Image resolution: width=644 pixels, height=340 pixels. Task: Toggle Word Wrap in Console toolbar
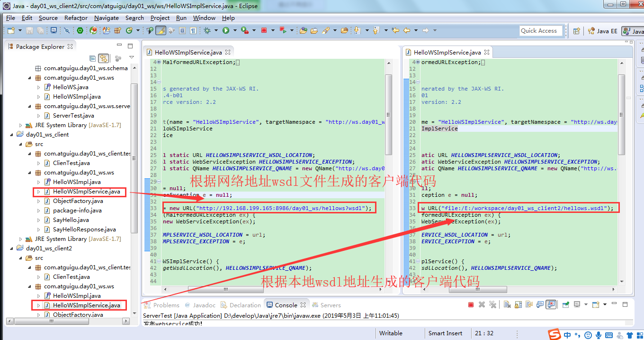coord(529,304)
